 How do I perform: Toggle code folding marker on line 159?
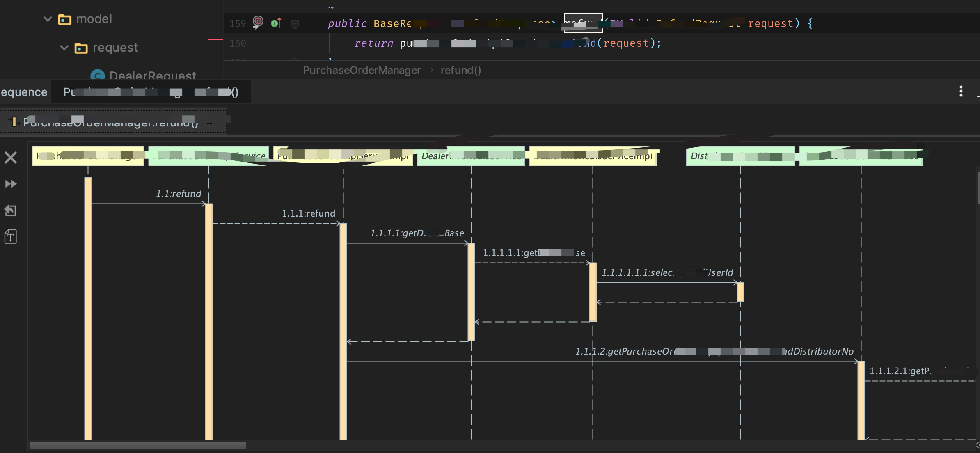coord(295,24)
